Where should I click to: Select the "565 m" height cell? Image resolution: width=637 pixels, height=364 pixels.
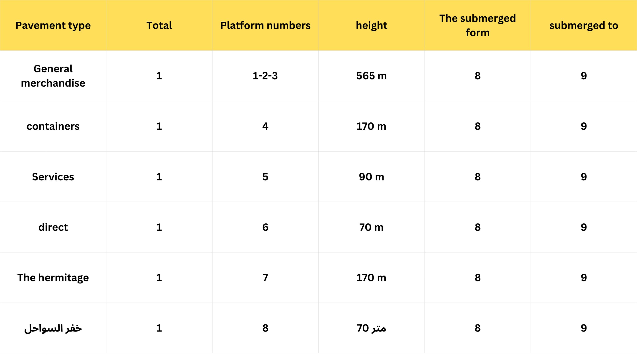pos(371,76)
